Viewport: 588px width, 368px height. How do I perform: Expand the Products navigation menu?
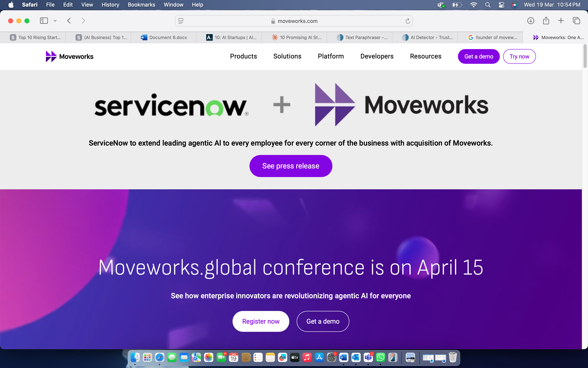243,56
